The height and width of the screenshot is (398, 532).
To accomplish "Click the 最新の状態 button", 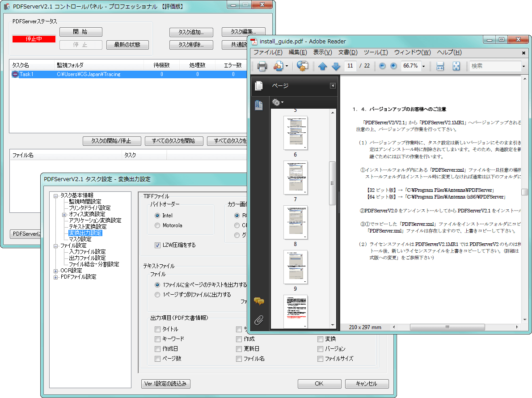I will [127, 45].
